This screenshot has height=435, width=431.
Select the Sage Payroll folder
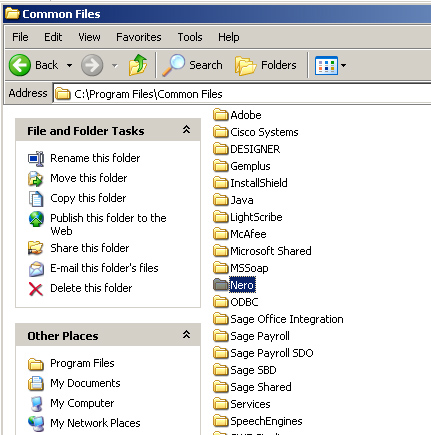click(251, 336)
